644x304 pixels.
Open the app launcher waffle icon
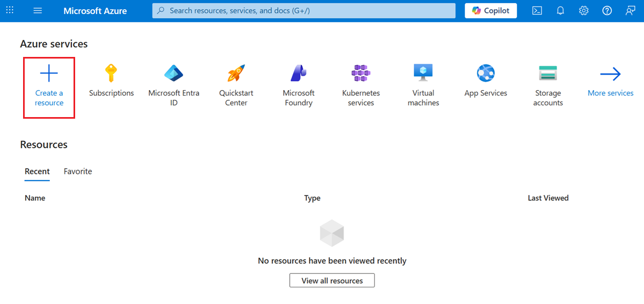(x=10, y=10)
